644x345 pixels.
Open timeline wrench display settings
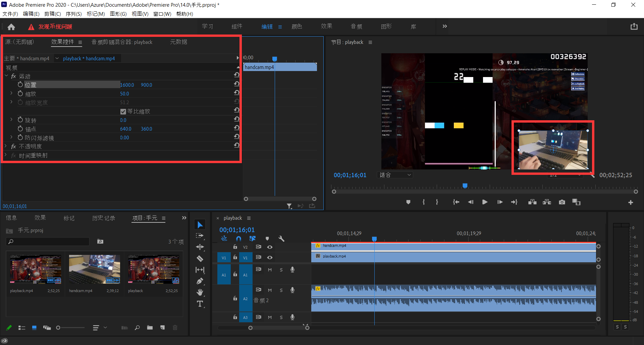click(x=281, y=239)
